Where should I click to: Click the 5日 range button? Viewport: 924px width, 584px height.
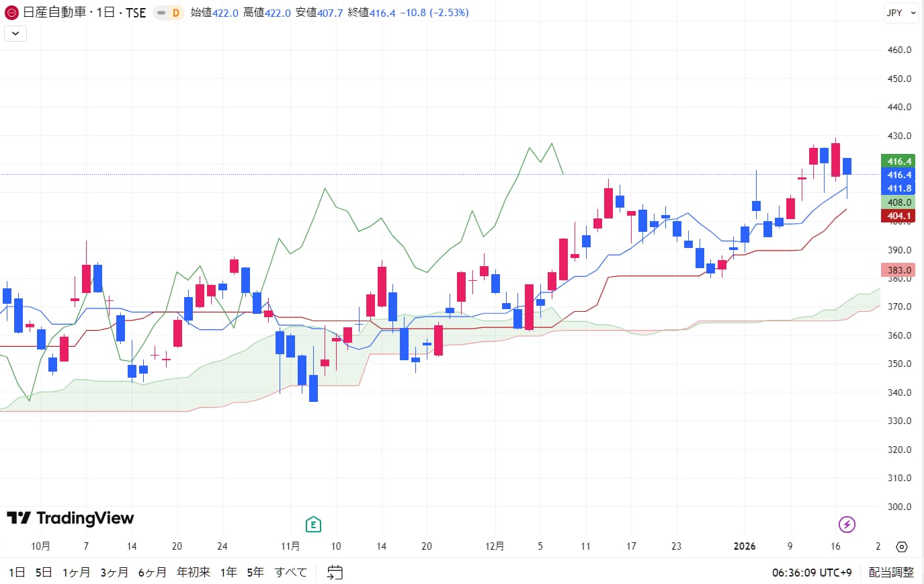click(x=44, y=572)
